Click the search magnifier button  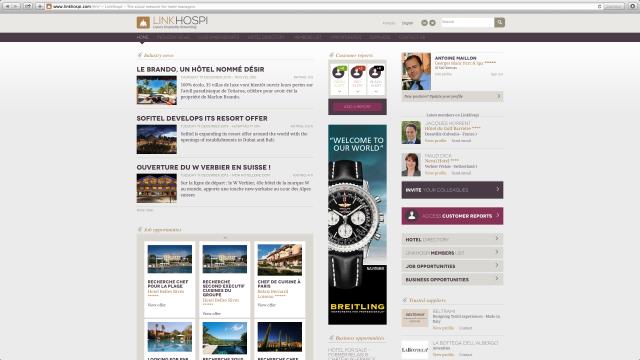[500, 22]
